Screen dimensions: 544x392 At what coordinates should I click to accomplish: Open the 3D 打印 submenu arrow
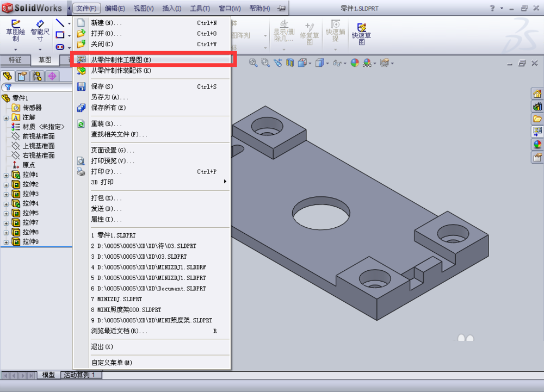tap(225, 182)
